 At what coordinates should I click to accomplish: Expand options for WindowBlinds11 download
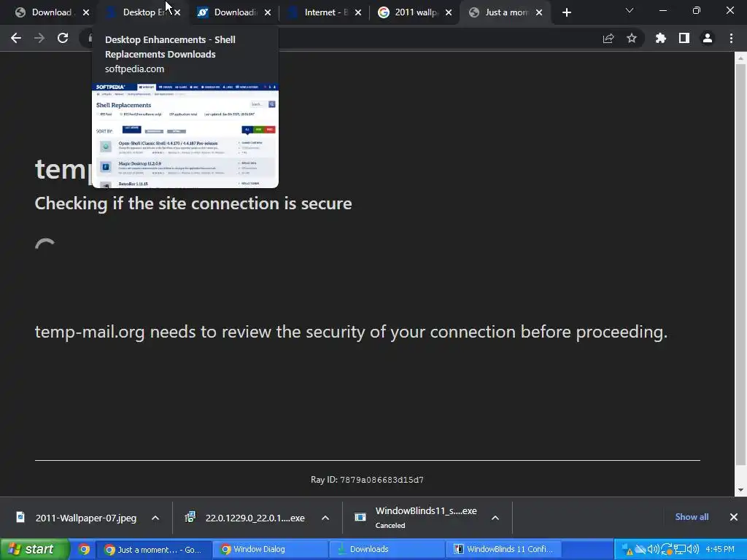pos(495,518)
